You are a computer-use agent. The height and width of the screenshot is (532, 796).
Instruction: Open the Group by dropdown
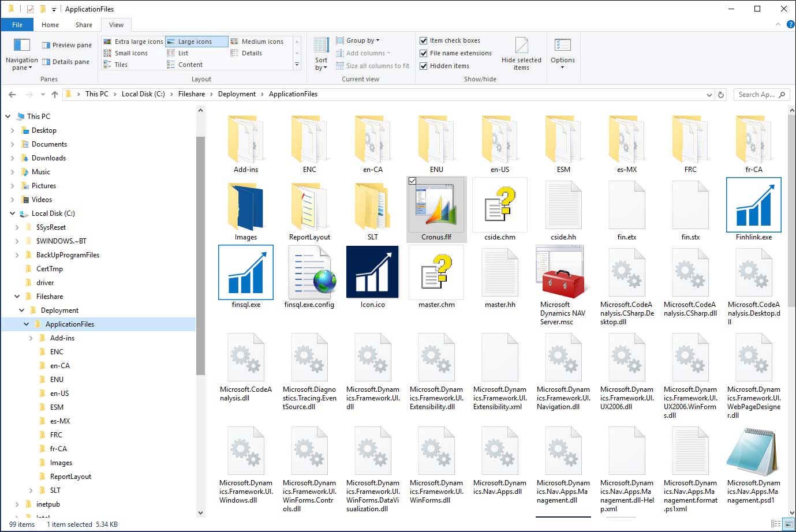pyautogui.click(x=362, y=40)
